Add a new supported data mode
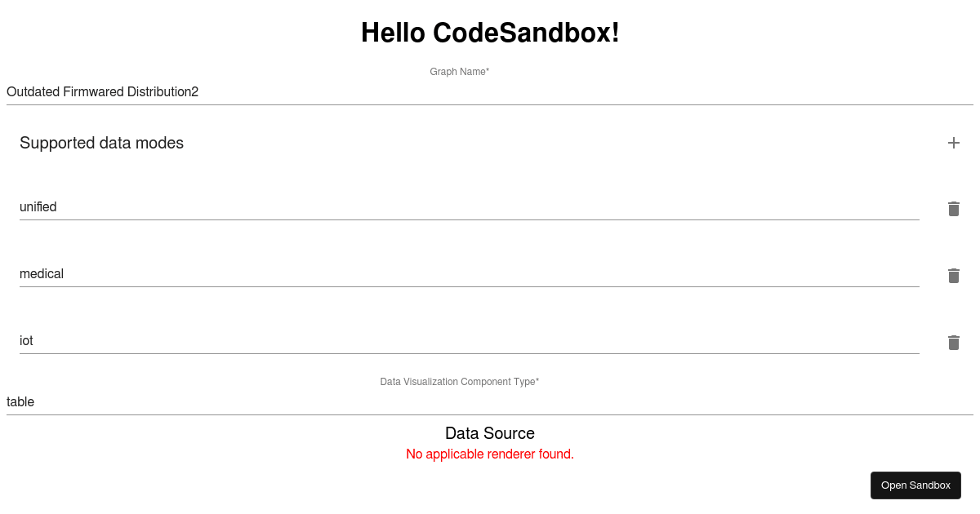 pos(953,143)
